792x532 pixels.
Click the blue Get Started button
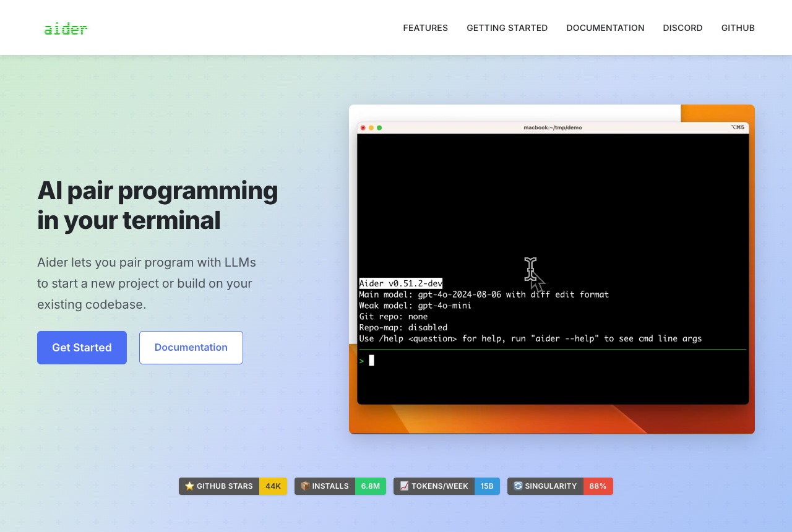tap(82, 348)
